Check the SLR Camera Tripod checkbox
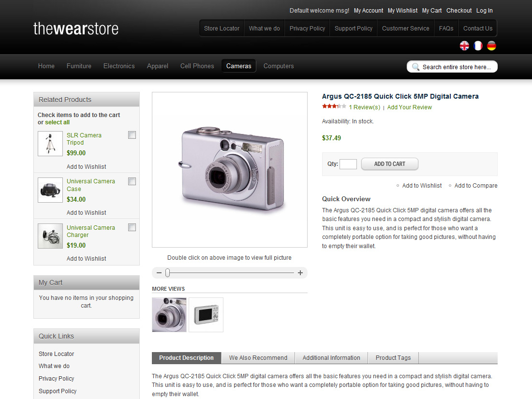The image size is (532, 399). click(132, 135)
